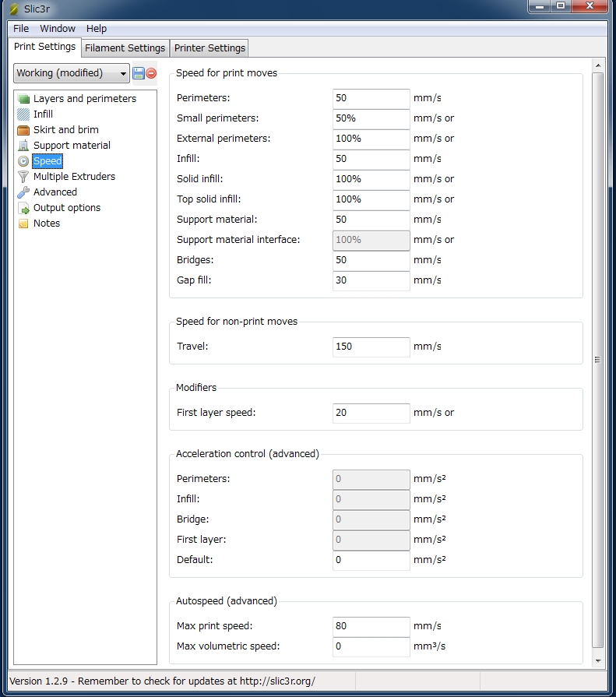The image size is (616, 697).
Task: Close the Slic3r window
Action: point(590,6)
